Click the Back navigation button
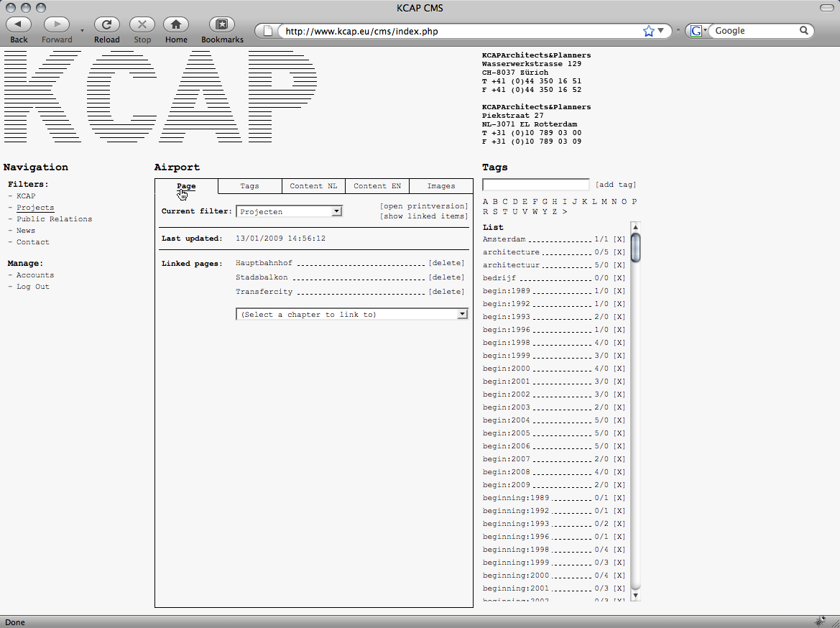The height and width of the screenshot is (628, 840). pos(19,24)
